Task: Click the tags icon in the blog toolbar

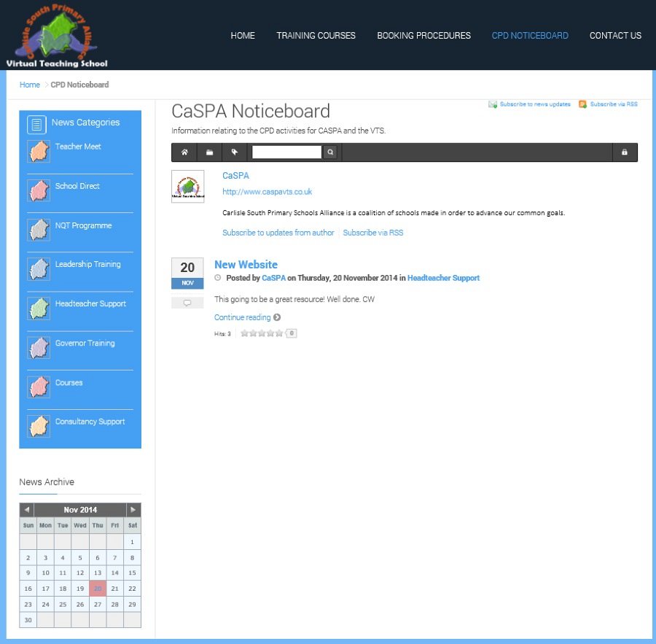Action: 234,152
